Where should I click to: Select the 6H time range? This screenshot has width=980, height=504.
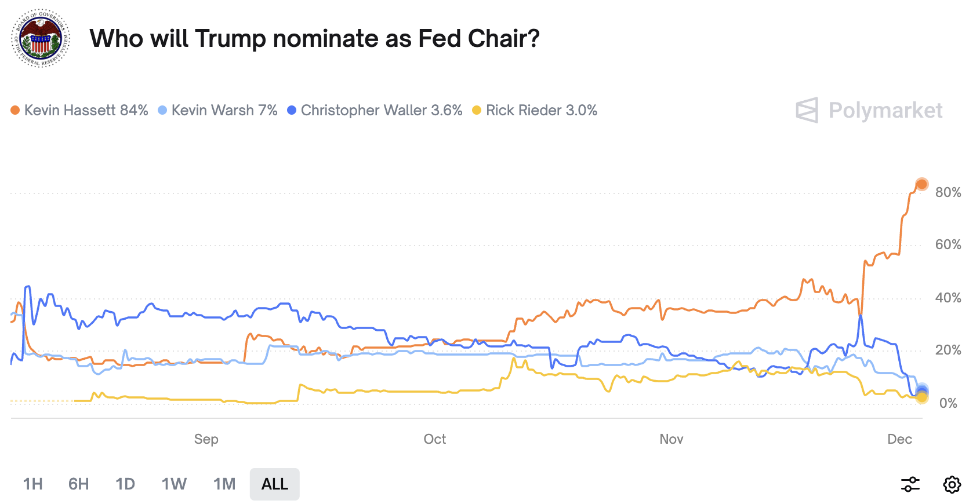[x=79, y=484]
